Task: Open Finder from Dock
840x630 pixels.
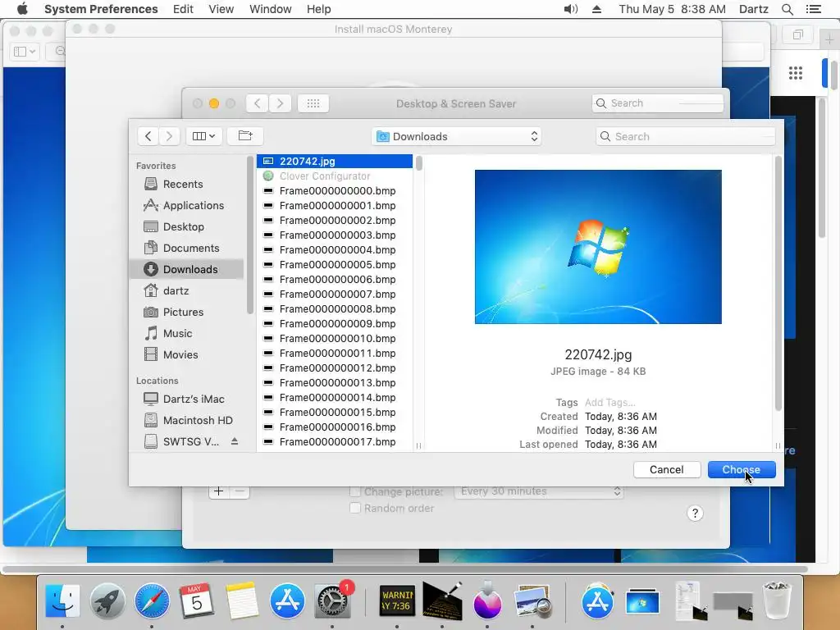Action: [x=62, y=601]
